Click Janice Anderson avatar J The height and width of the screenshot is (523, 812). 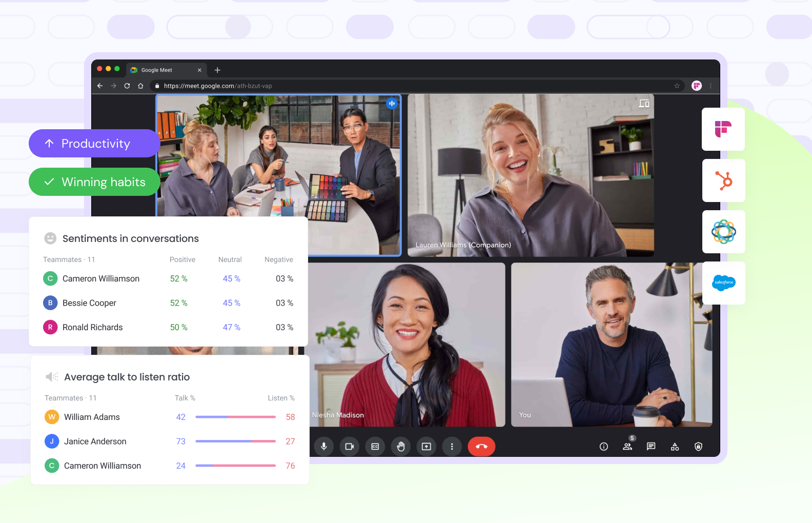52,441
